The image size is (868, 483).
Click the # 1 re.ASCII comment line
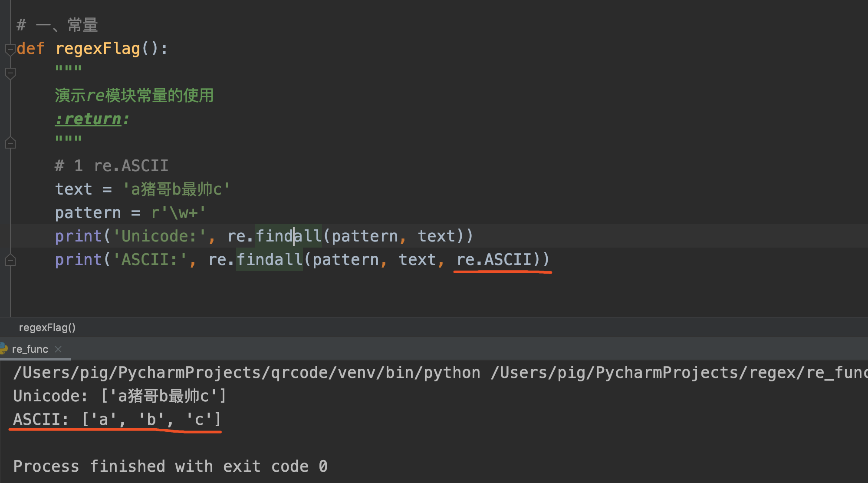coord(111,165)
